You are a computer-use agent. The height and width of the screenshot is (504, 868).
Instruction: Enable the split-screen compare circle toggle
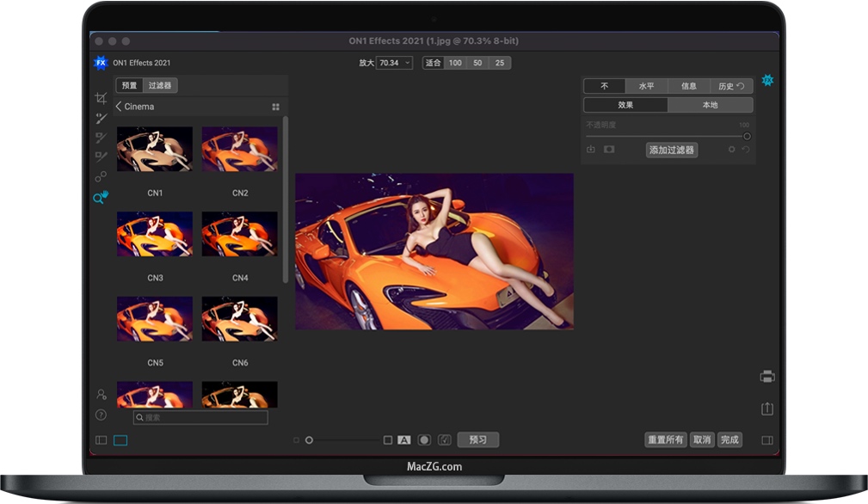pos(424,439)
